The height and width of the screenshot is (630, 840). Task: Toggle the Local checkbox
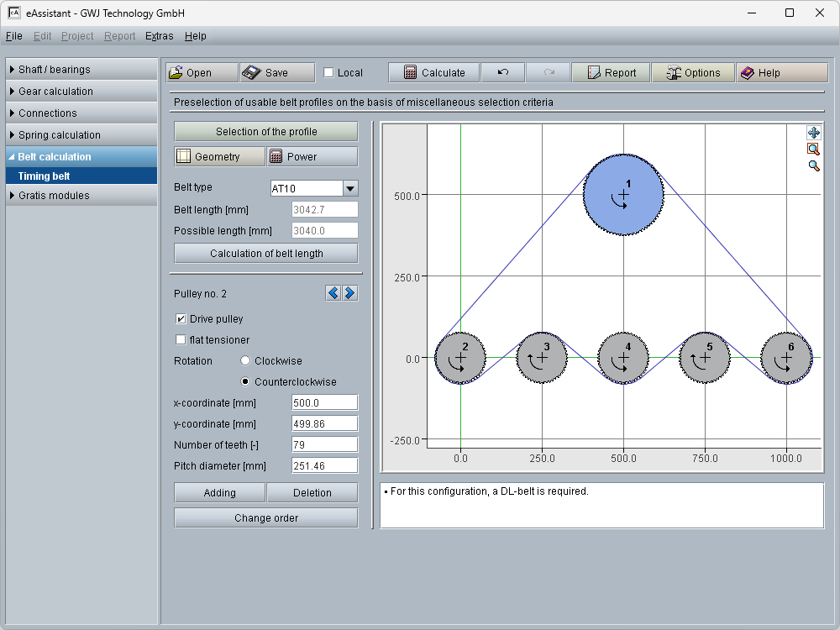329,72
